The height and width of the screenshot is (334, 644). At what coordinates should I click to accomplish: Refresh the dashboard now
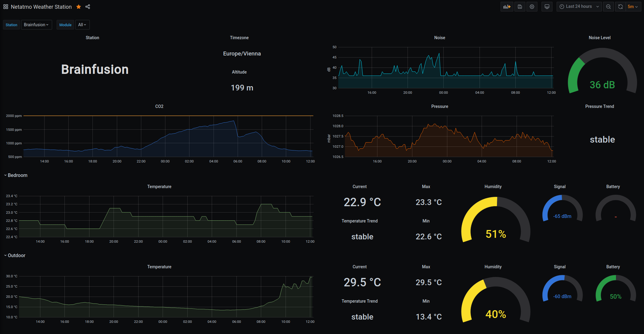[621, 7]
